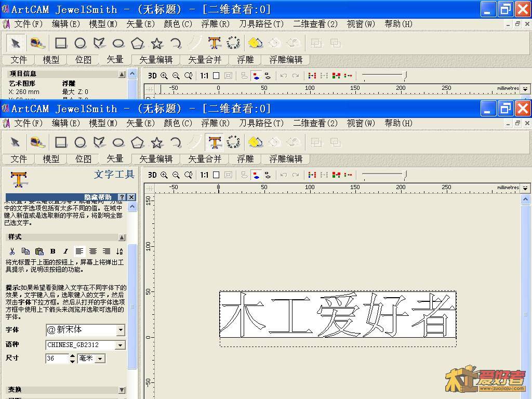The width and height of the screenshot is (532, 399).
Task: Open ruler units dropdown in lower window
Action: pyautogui.click(x=525, y=188)
